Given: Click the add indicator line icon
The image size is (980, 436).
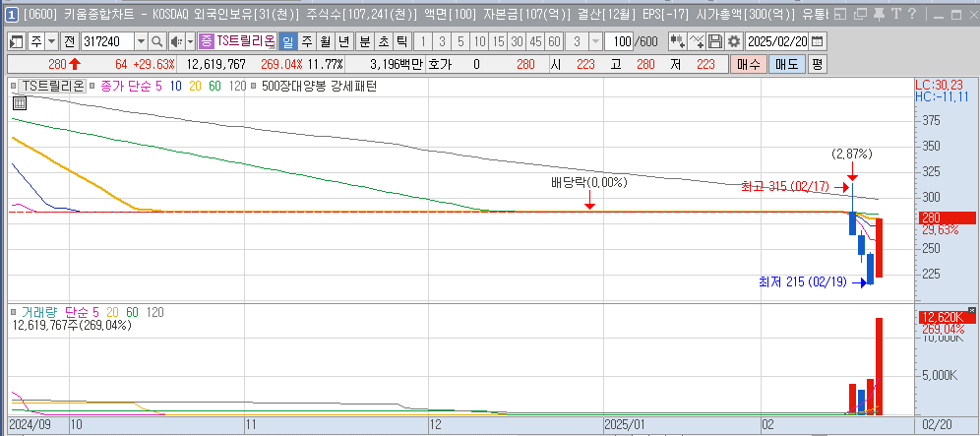Looking at the screenshot, I should coord(697,42).
